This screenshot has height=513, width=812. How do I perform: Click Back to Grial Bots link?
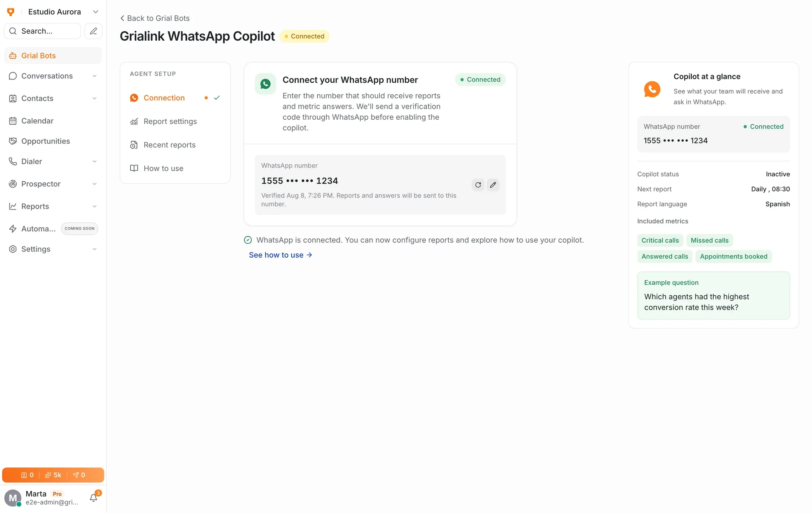pyautogui.click(x=155, y=18)
